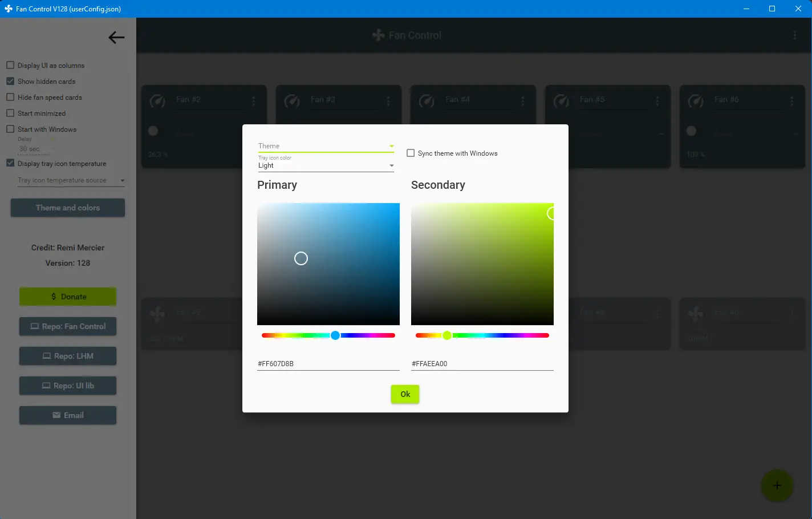Image resolution: width=812 pixels, height=519 pixels.
Task: Close the Fan Control window
Action: pyautogui.click(x=798, y=9)
